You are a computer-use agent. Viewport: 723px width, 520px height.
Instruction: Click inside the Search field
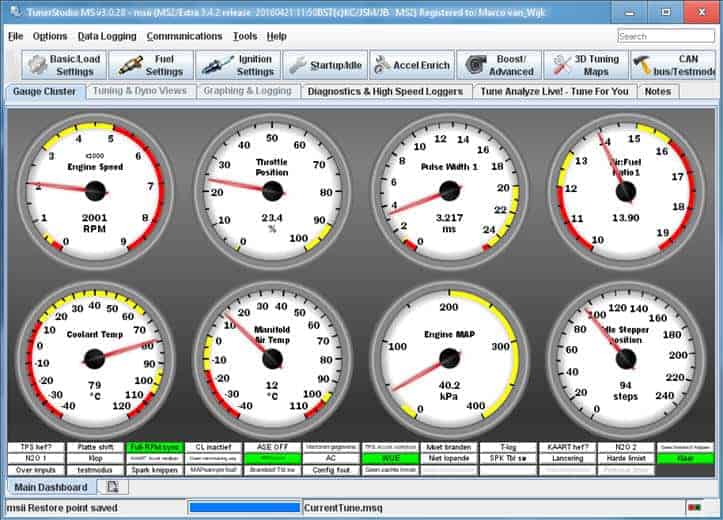(x=665, y=36)
